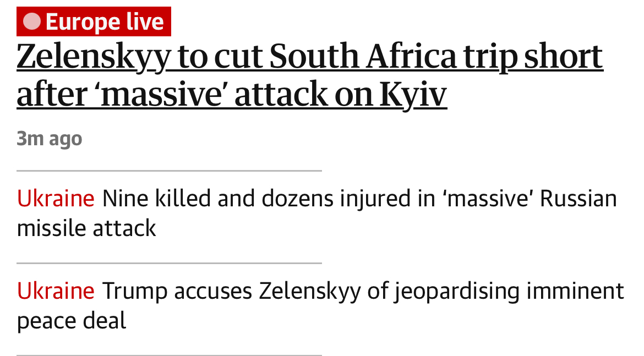Click the word 'Kyiv' in main headline
The height and width of the screenshot is (356, 644).
tap(413, 95)
